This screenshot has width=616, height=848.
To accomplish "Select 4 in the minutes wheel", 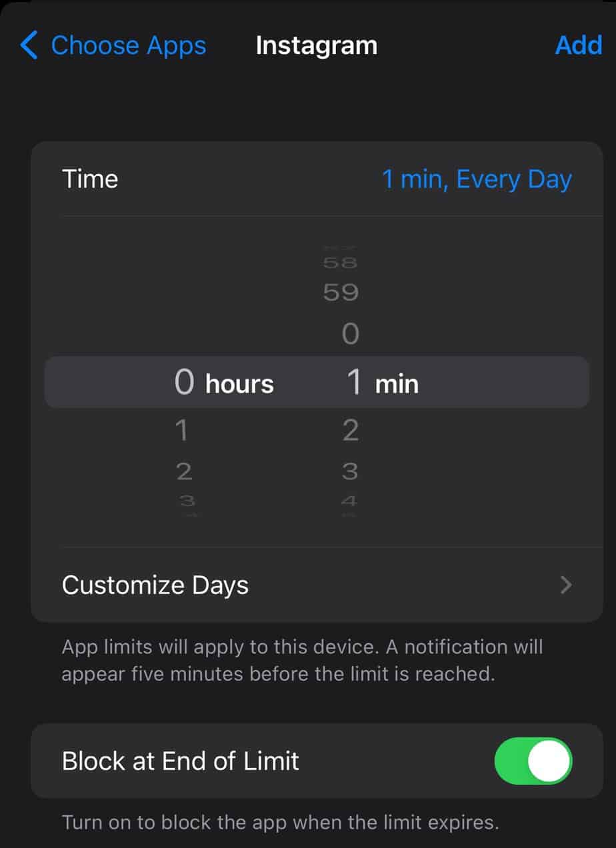I will tap(349, 501).
